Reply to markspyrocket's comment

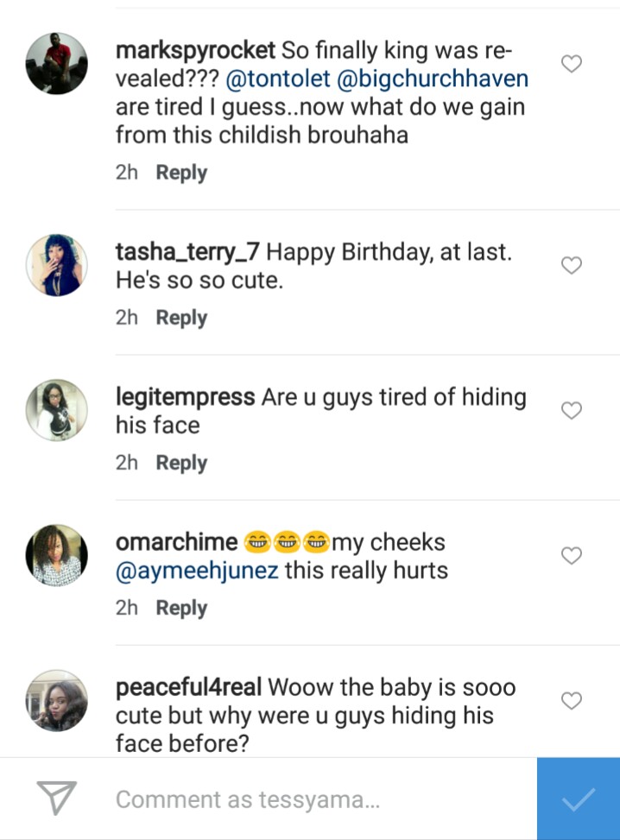pyautogui.click(x=181, y=173)
